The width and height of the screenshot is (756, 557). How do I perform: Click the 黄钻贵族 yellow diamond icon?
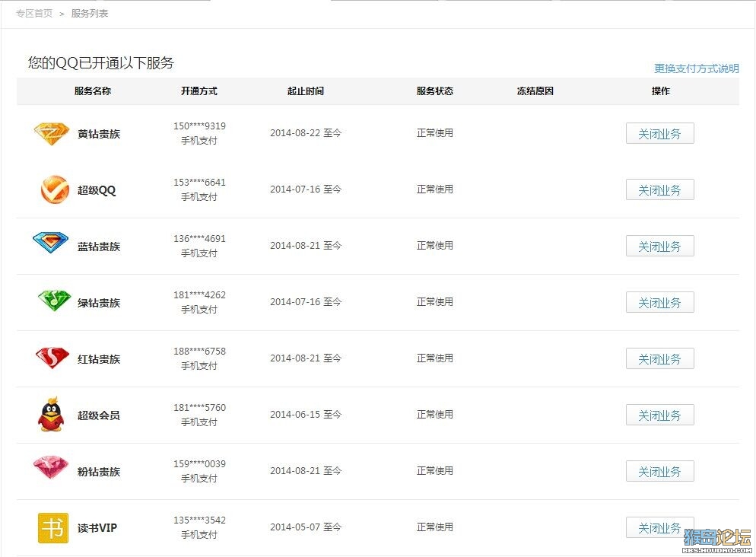pos(52,134)
